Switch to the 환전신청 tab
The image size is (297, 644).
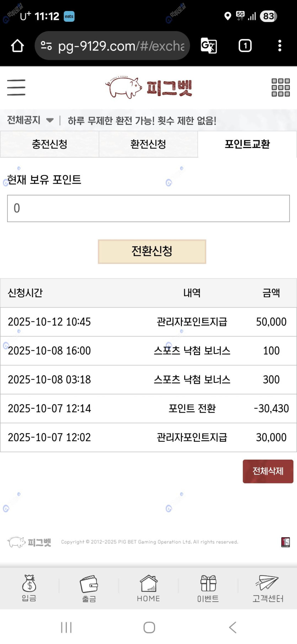pos(148,144)
